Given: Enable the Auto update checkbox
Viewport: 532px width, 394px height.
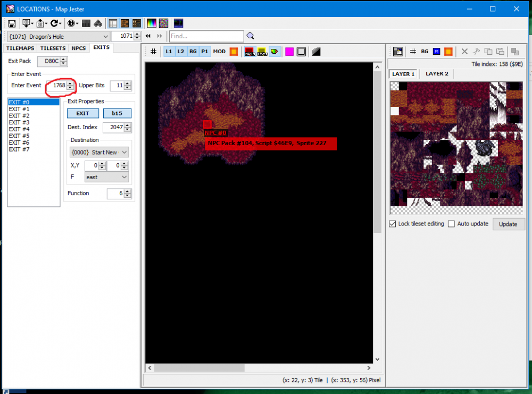Looking at the screenshot, I should tap(451, 224).
